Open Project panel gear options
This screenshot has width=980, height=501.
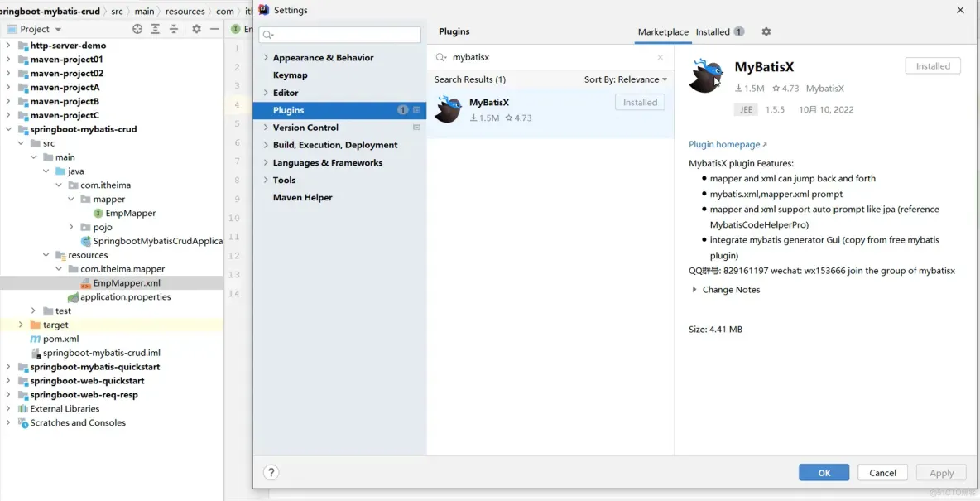(x=196, y=29)
